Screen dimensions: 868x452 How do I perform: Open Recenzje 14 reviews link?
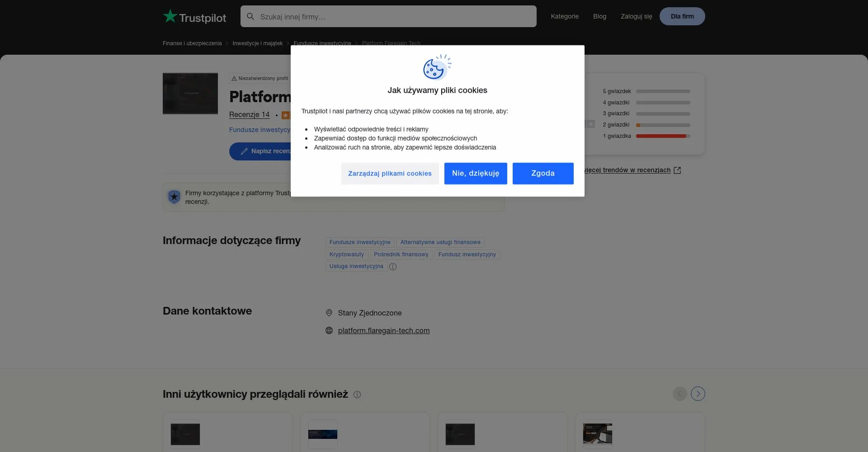coord(249,115)
